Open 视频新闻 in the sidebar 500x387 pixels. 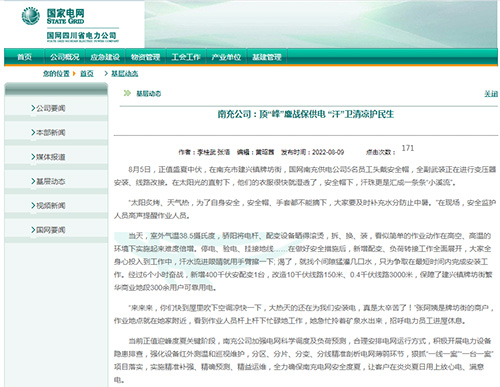tap(48, 205)
